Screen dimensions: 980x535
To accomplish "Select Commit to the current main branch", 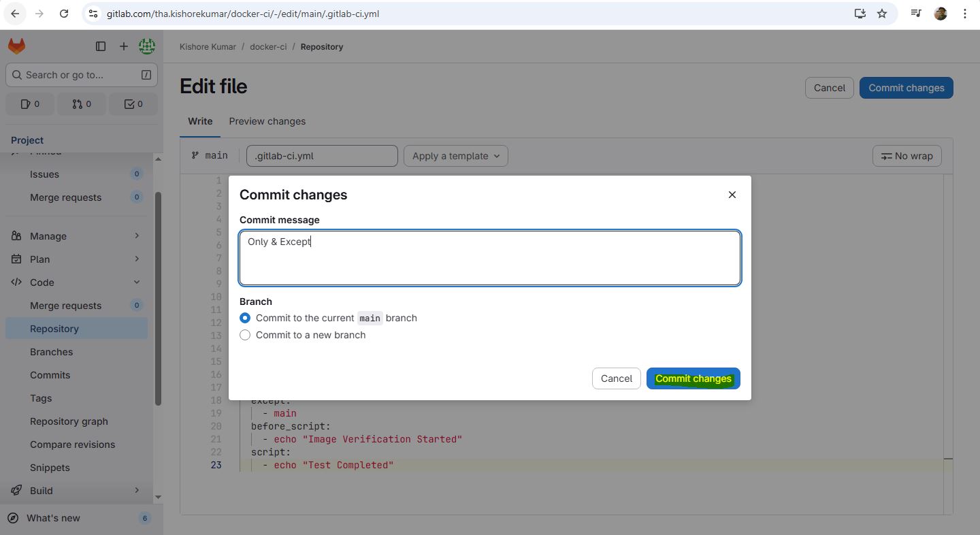I will point(245,318).
